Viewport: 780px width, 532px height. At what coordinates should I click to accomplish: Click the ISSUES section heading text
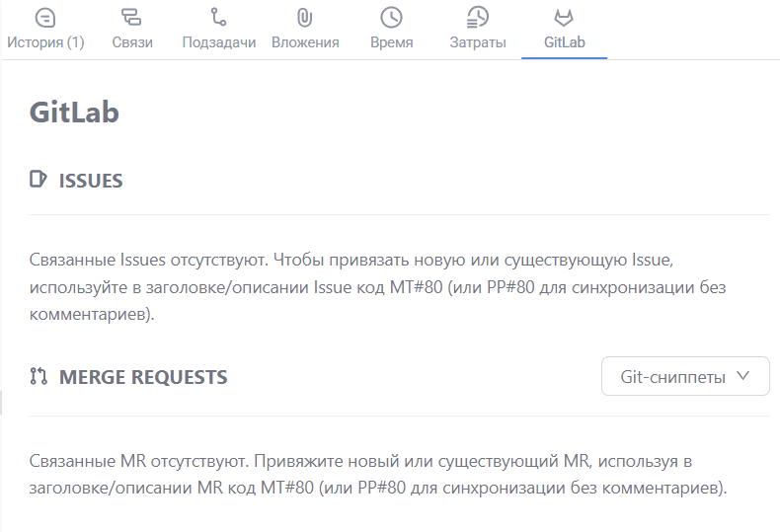click(x=91, y=181)
